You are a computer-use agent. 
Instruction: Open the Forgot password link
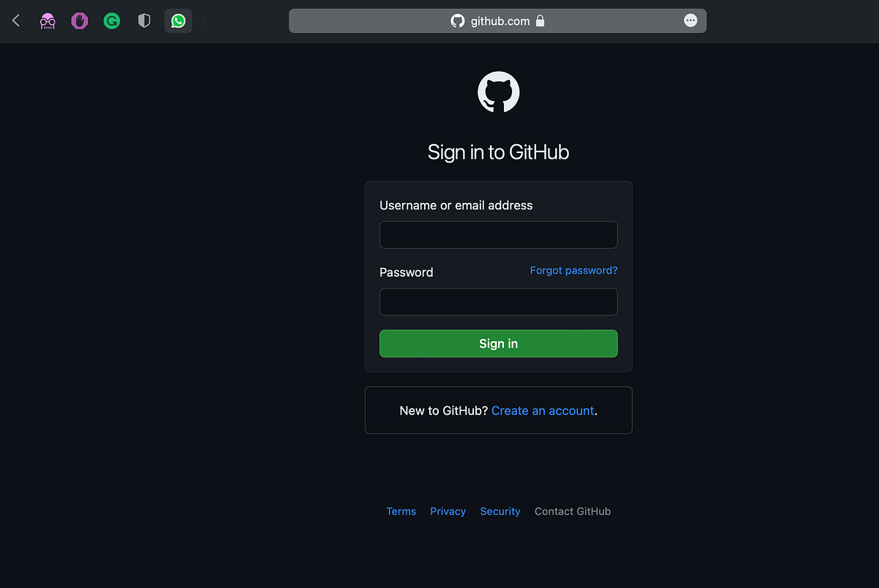[x=574, y=270]
